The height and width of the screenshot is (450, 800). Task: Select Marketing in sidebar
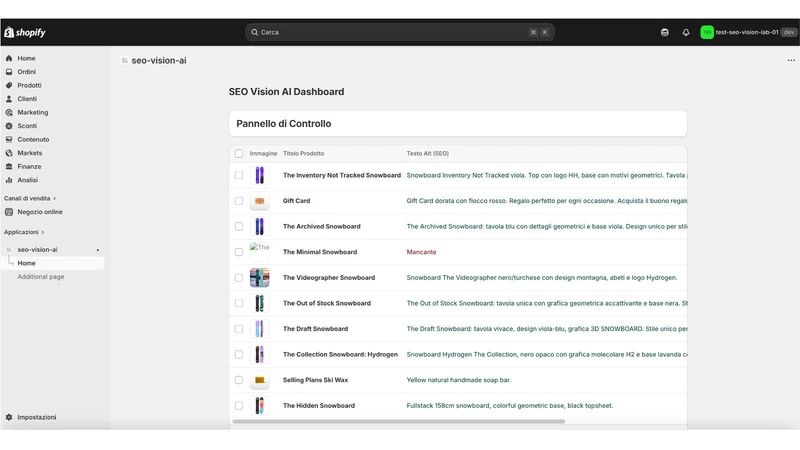(x=33, y=112)
